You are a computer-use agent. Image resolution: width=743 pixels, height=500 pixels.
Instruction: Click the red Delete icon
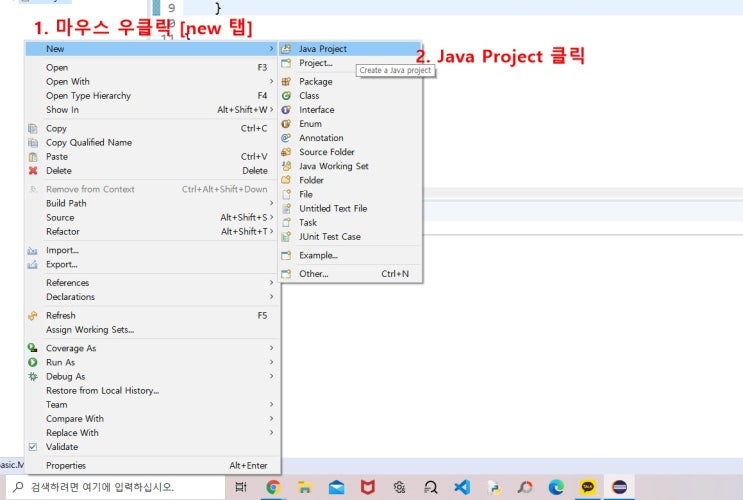[x=33, y=171]
